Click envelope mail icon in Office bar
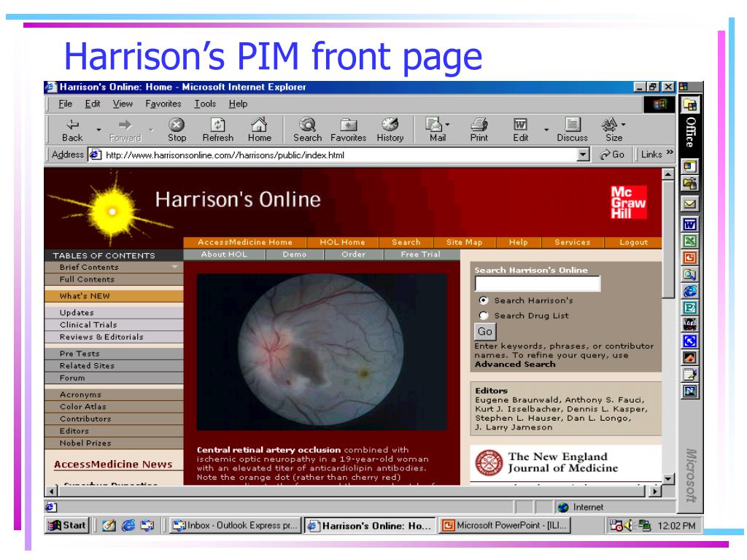The width and height of the screenshot is (747, 560). 689,204
